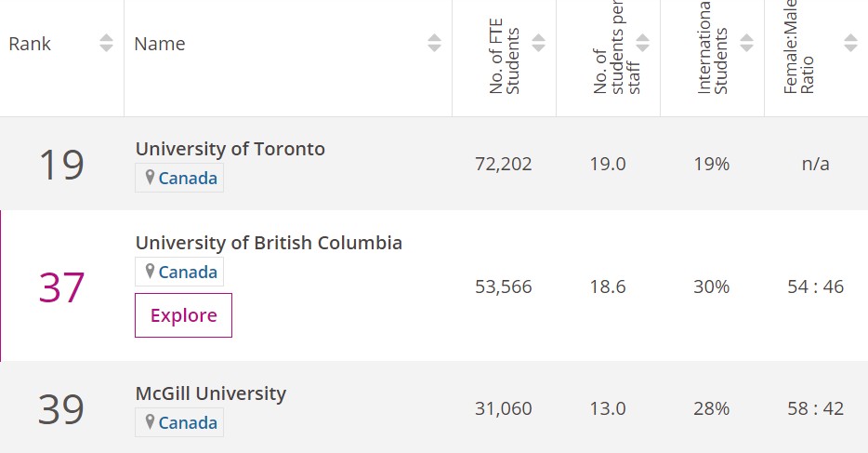Click location pin icon under McGill University
Screen dimensions: 868x453
coord(150,422)
